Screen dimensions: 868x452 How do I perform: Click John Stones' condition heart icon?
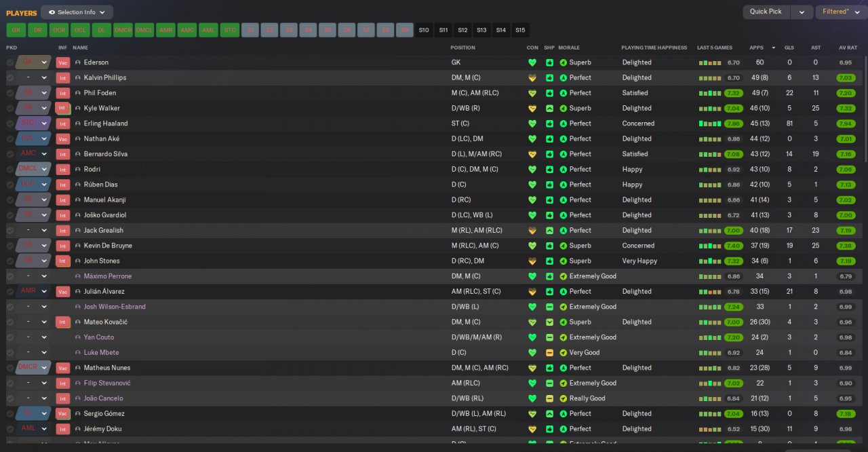pyautogui.click(x=532, y=261)
